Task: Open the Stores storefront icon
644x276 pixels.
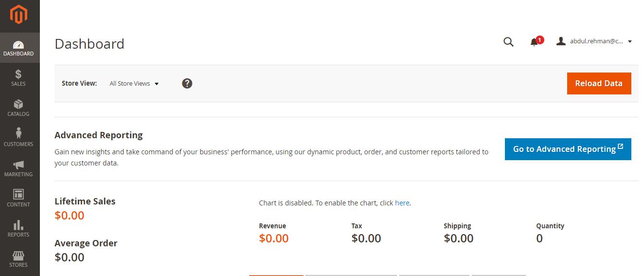Action: 18,256
